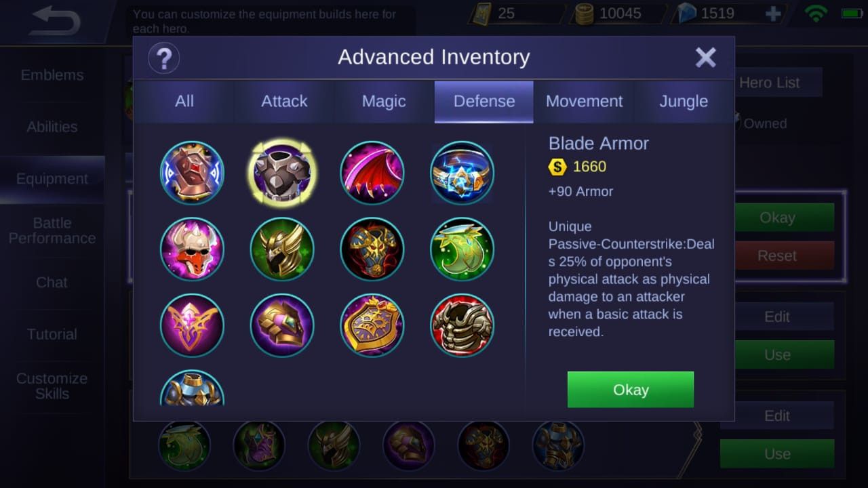Confirm with the green Okay button

(x=631, y=390)
